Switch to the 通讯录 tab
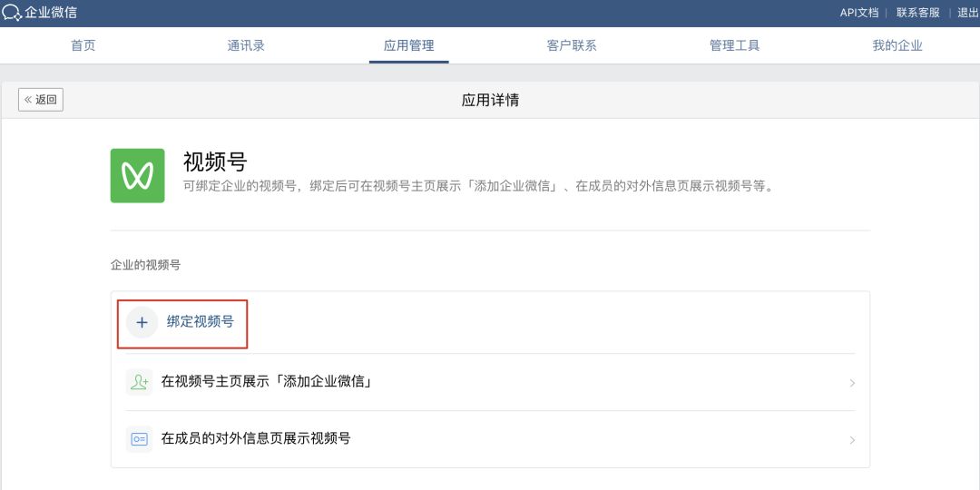Viewport: 980px width, 490px height. (246, 45)
